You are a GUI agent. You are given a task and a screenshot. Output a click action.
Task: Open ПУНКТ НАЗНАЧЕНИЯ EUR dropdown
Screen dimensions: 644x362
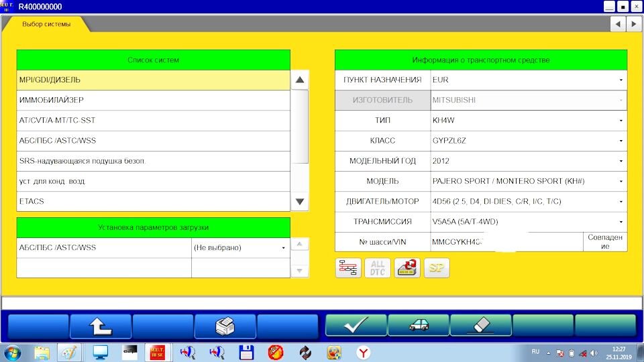click(x=529, y=80)
